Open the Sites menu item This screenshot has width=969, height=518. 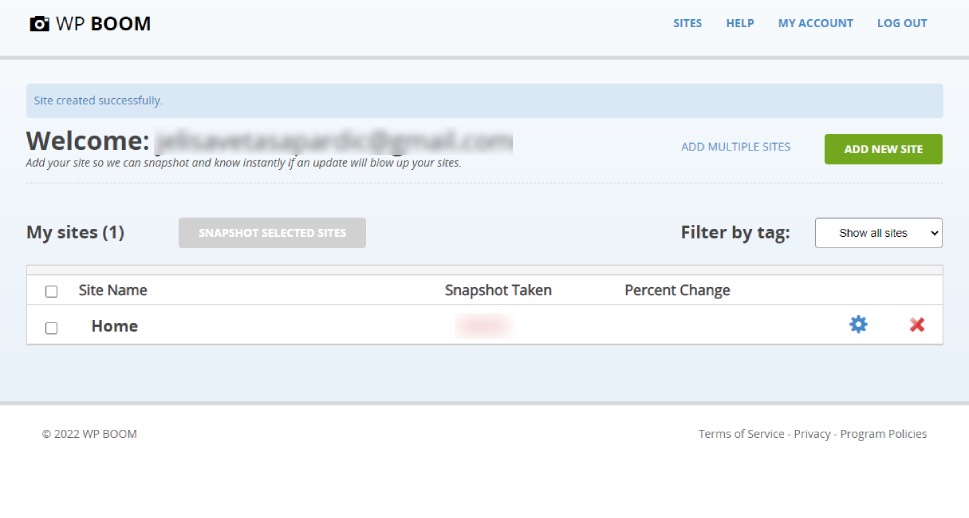click(687, 23)
